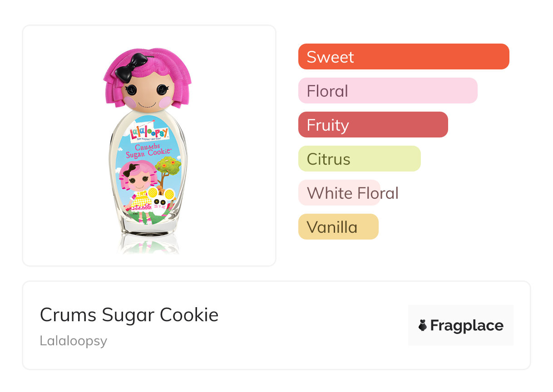Select the Floral accord bar
This screenshot has width=553, height=392.
(x=388, y=91)
